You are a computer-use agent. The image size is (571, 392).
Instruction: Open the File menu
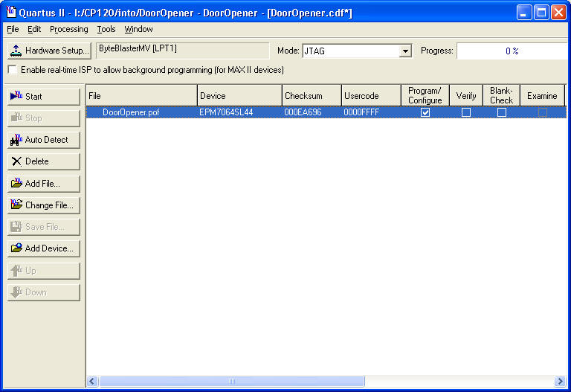[x=13, y=29]
